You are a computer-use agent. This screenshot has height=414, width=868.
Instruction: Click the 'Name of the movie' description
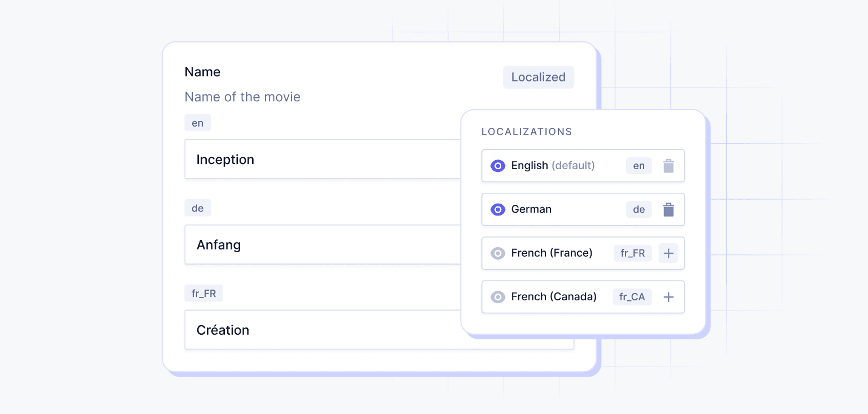click(242, 97)
